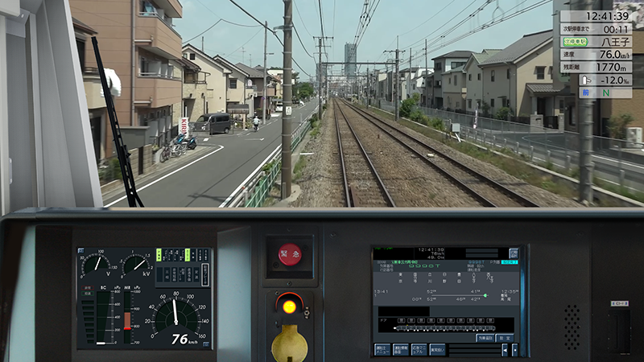Click the green N notch indicator
The image size is (644, 362).
tap(606, 93)
